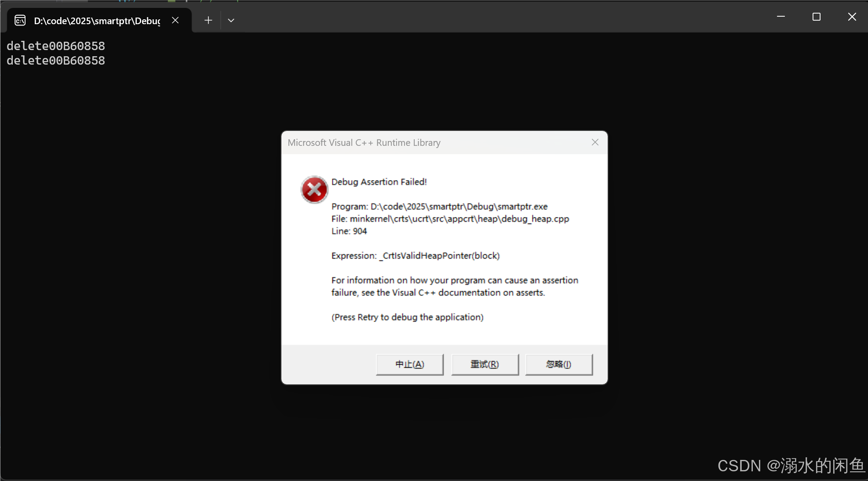The height and width of the screenshot is (481, 868).
Task: Click the _CrtIsValidHeapPointer(block) expression text
Action: (439, 256)
